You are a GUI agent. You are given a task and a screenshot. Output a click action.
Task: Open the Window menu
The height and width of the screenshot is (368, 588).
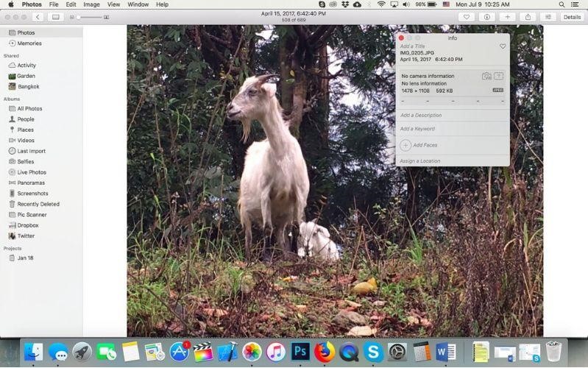point(138,4)
